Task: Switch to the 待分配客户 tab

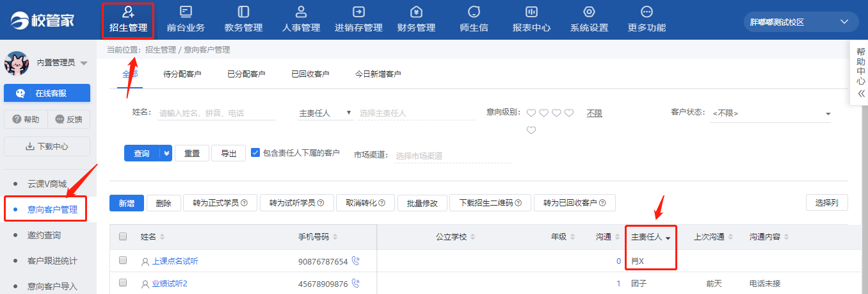Action: pyautogui.click(x=182, y=74)
